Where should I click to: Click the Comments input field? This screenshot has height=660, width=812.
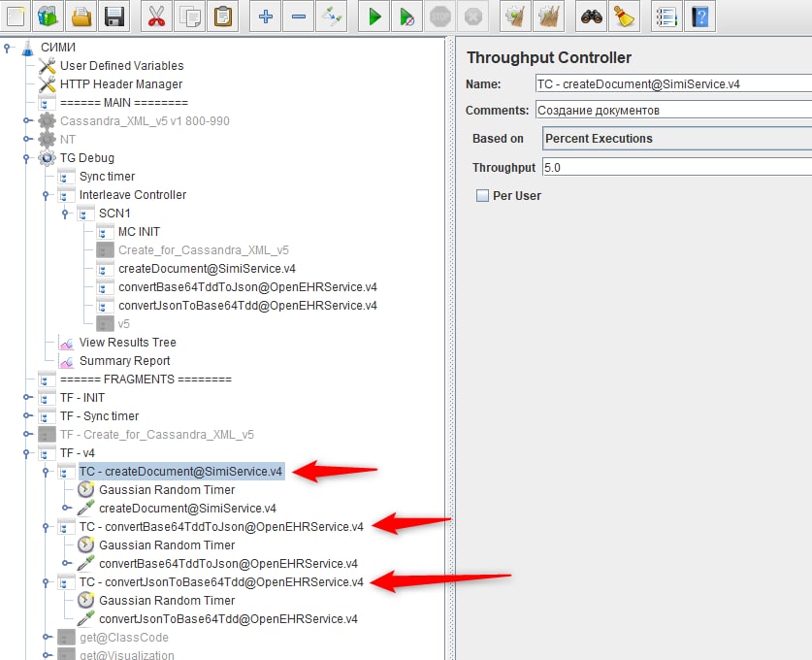(x=673, y=110)
